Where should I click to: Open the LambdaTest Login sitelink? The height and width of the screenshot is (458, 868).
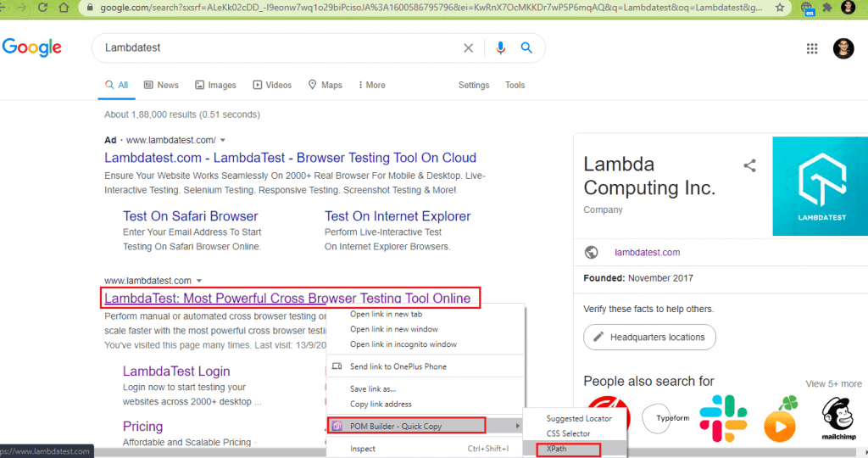(176, 371)
